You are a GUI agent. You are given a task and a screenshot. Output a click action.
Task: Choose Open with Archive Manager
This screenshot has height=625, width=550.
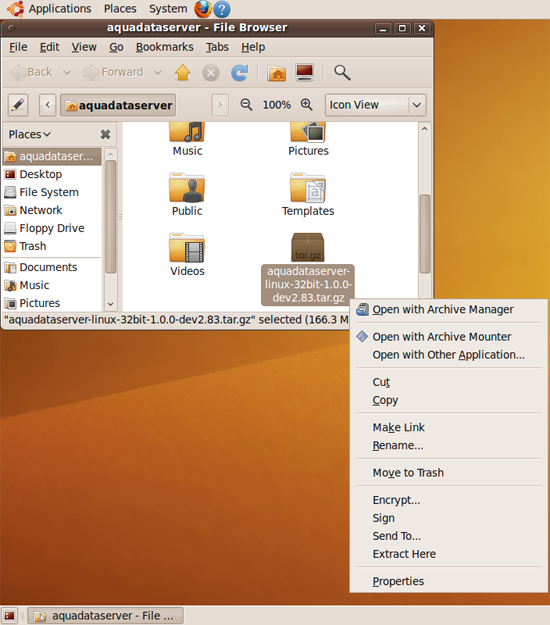click(443, 309)
